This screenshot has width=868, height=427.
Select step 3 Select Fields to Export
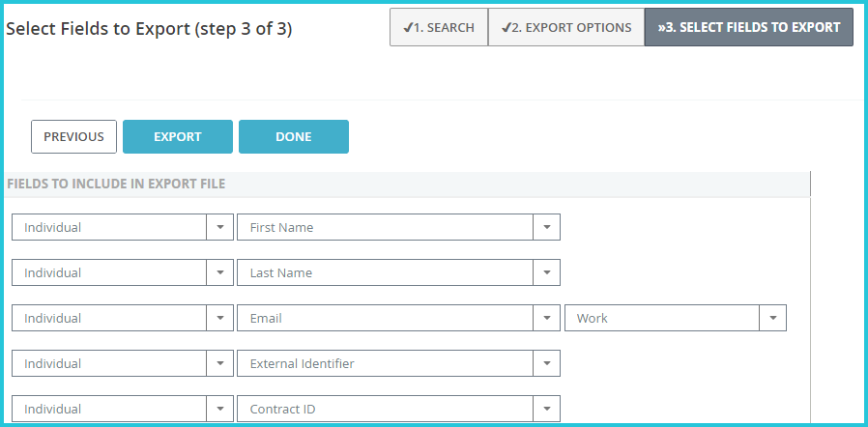[749, 27]
